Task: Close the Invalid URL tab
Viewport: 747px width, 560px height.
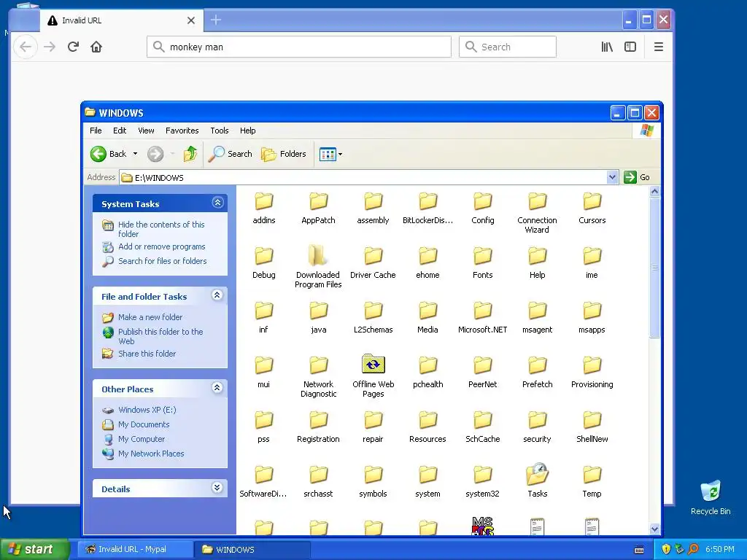Action: (191, 20)
